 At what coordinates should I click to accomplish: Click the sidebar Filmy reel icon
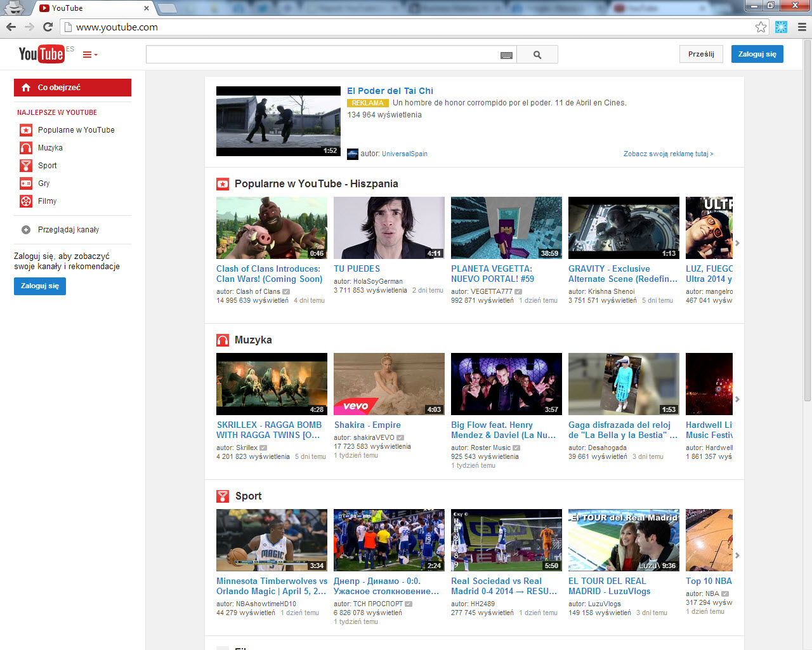click(26, 201)
